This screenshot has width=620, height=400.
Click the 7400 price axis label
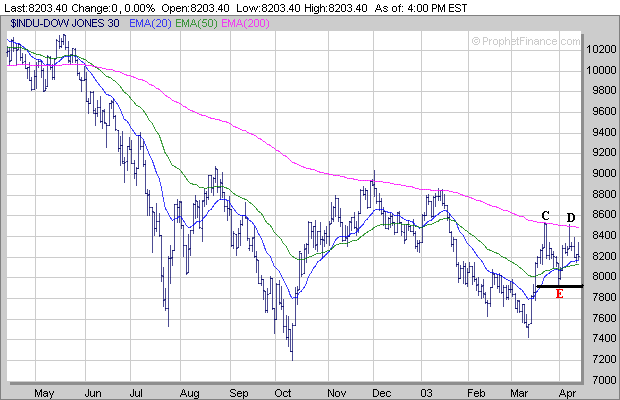tap(604, 338)
